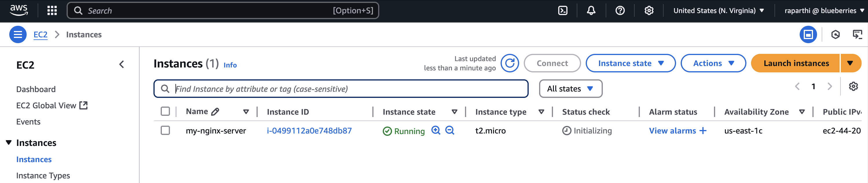
Task: Click the Status check column header
Action: coord(586,112)
